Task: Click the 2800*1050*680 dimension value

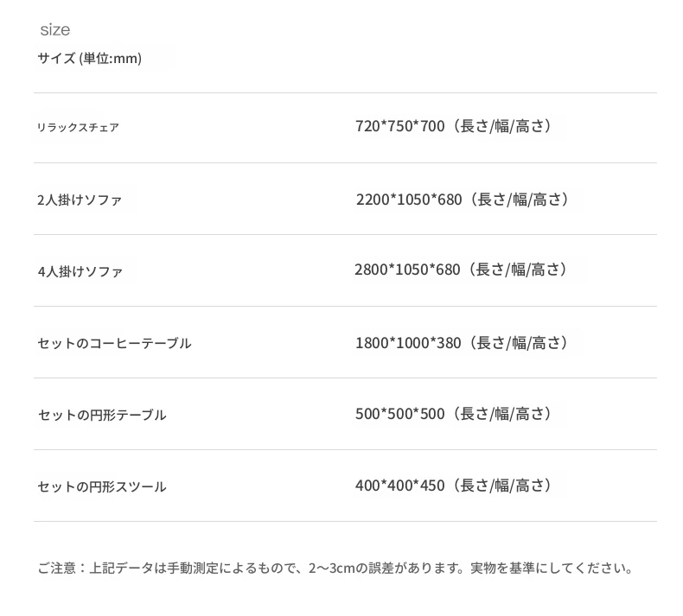Action: [x=407, y=270]
